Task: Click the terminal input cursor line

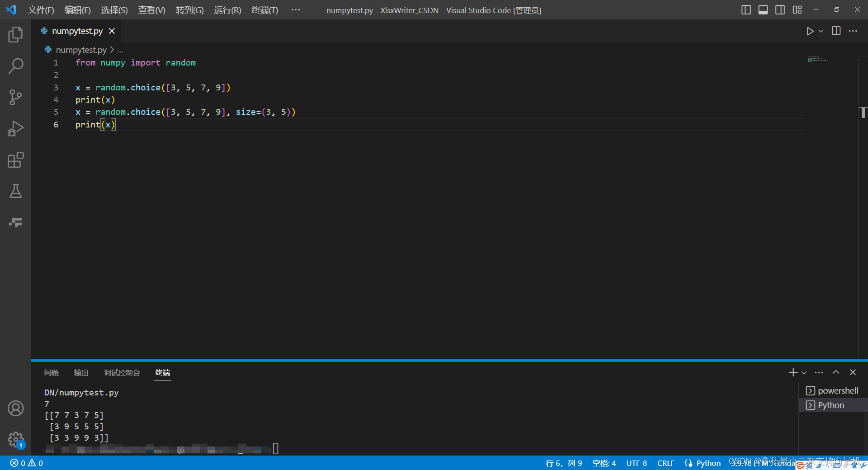Action: click(276, 448)
